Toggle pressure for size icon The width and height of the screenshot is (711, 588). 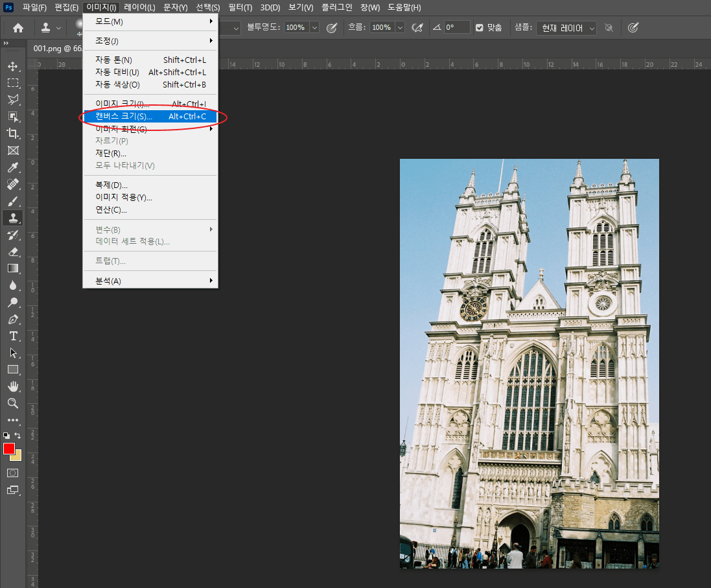(x=633, y=28)
